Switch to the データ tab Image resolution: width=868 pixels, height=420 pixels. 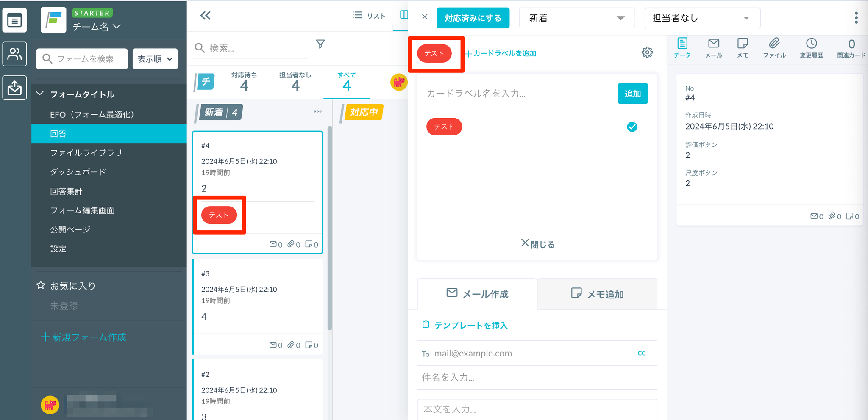682,48
